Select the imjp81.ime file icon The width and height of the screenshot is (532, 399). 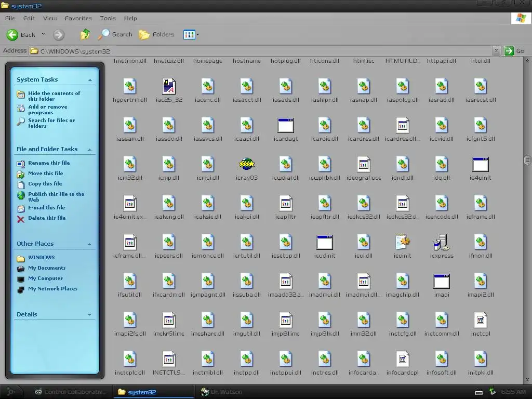(x=286, y=320)
